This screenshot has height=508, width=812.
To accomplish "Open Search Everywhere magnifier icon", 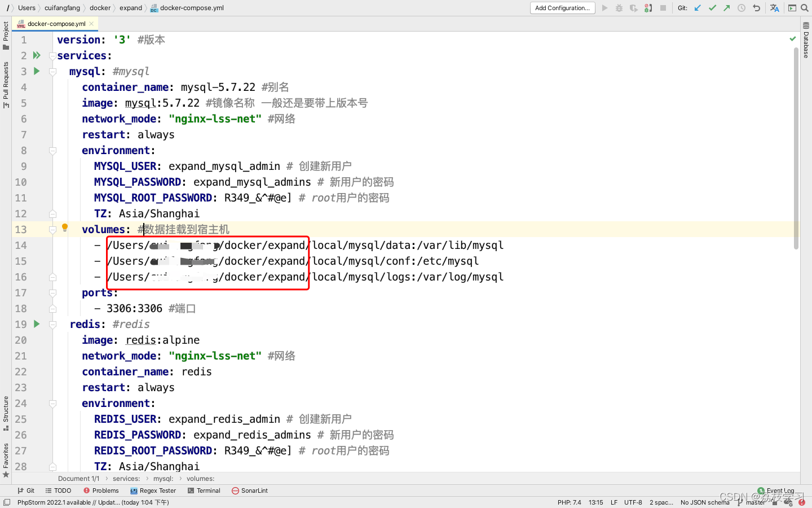I will point(805,8).
